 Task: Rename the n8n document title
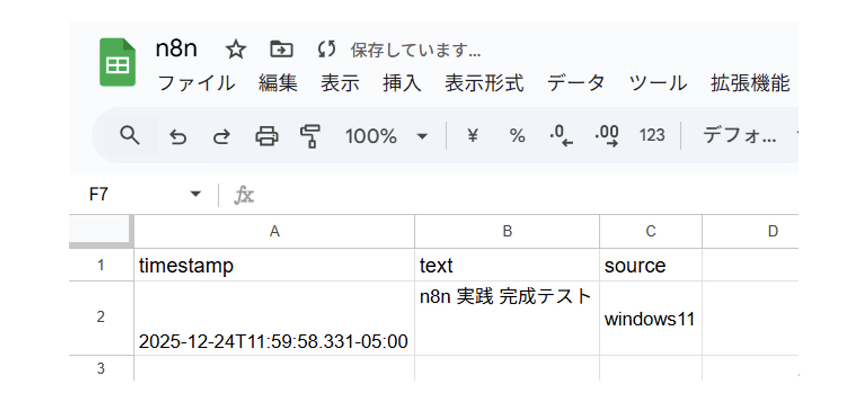176,48
